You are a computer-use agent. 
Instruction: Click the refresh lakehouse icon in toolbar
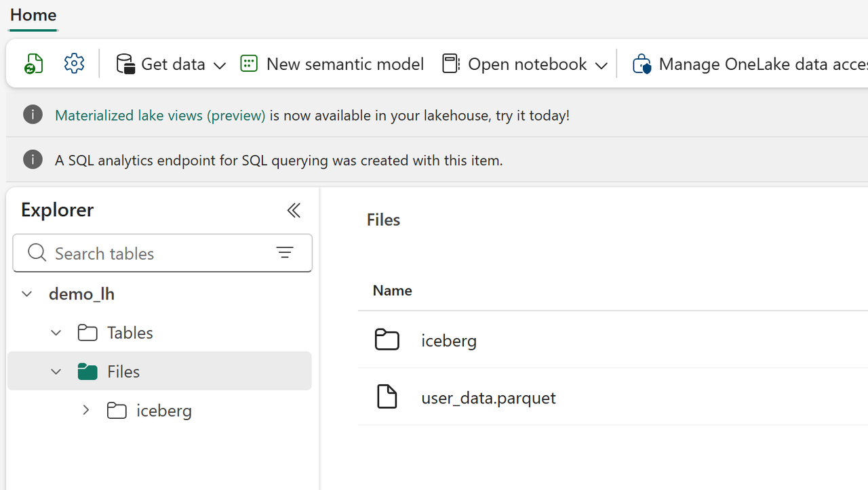coord(34,64)
